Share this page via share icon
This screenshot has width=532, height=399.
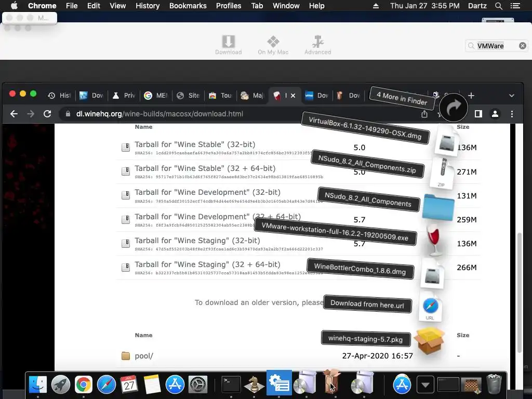pyautogui.click(x=424, y=114)
